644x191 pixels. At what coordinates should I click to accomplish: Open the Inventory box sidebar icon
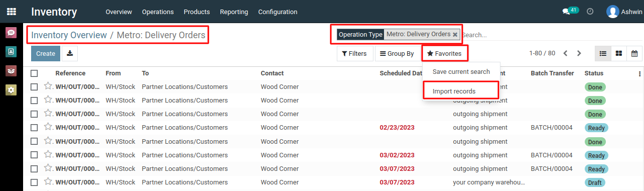11,71
